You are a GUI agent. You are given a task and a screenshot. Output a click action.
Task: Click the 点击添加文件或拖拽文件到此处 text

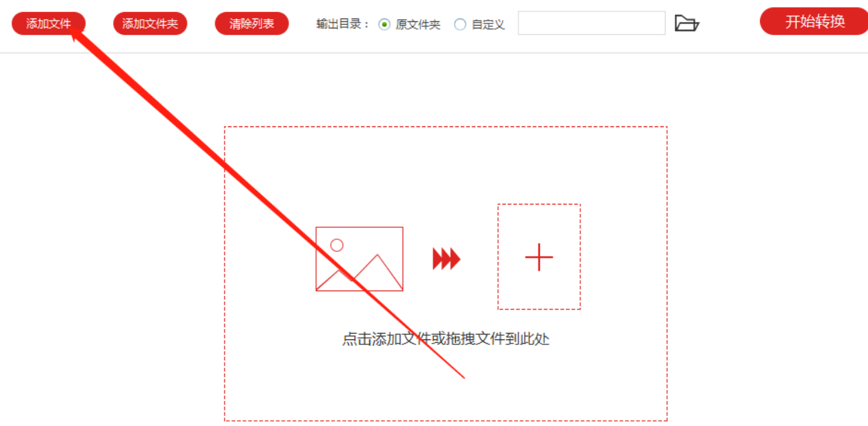pyautogui.click(x=446, y=339)
